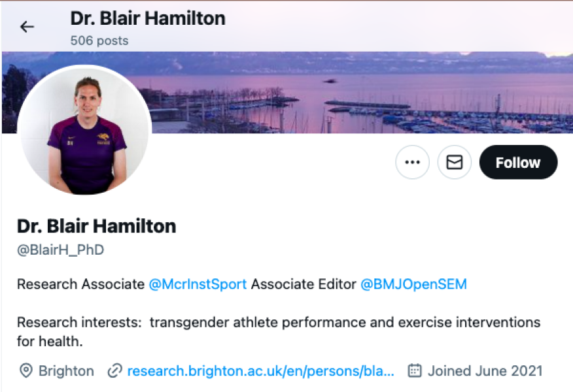Click the display name under the avatar
Viewport: 573px width, 392px height.
click(96, 226)
